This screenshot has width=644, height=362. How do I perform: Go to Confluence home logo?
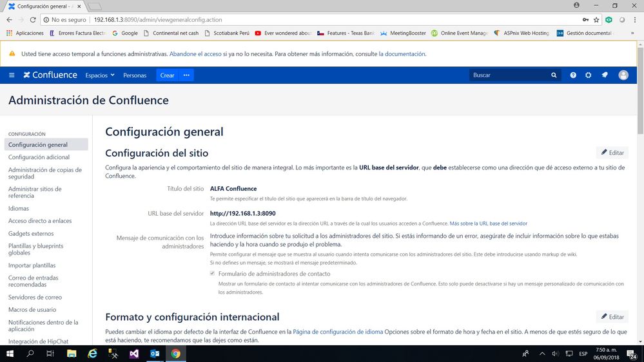point(50,75)
